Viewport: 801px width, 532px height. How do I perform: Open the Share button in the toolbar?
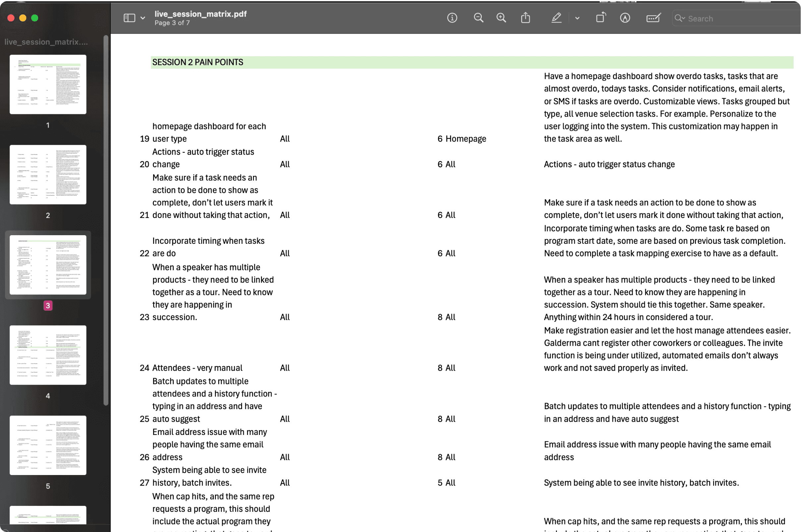click(525, 18)
